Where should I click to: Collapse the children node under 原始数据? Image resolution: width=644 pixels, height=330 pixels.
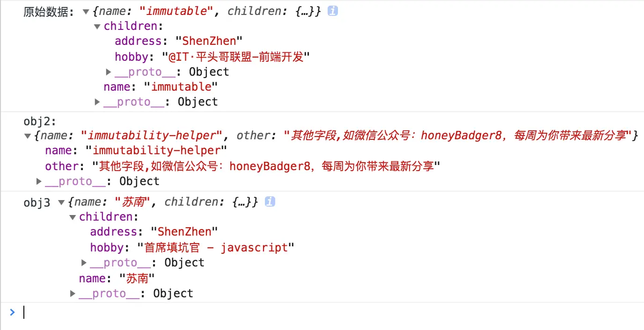[x=97, y=26]
